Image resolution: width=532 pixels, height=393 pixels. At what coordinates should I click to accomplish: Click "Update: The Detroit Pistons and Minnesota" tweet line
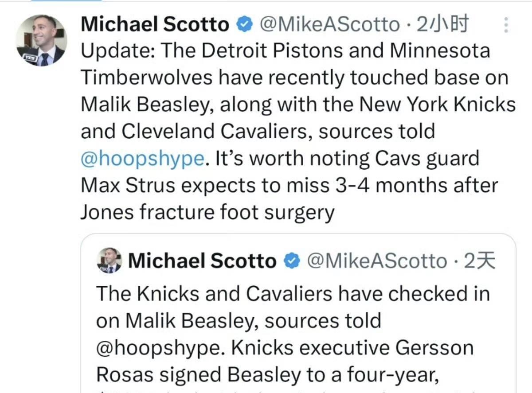[x=286, y=51]
